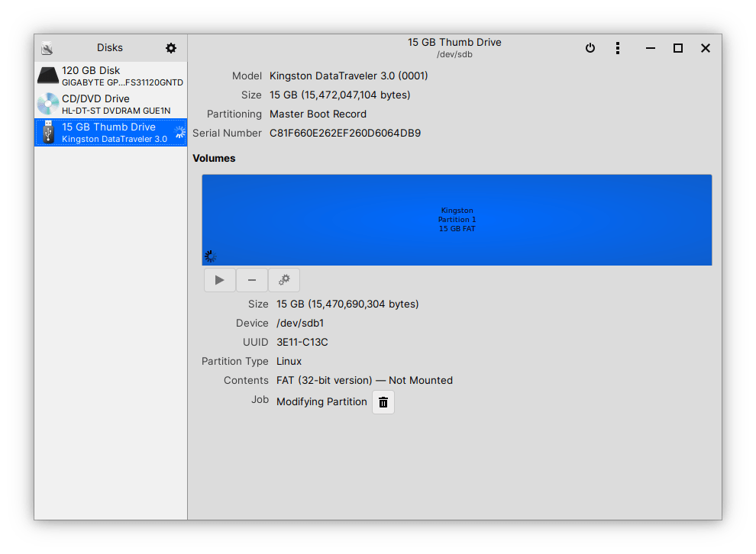The image size is (756, 554).
Task: Click the Kingston DataTraveler 3.0 (0001) model text
Action: (x=348, y=76)
